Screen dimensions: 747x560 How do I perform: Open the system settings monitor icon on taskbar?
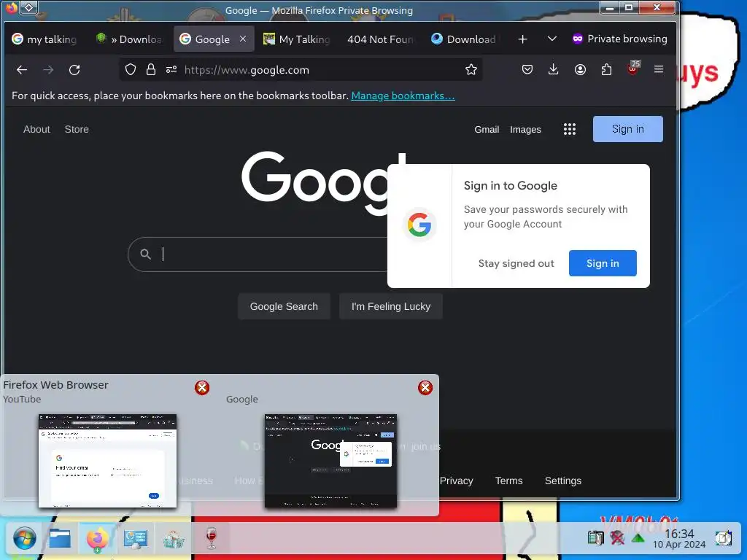pos(135,539)
